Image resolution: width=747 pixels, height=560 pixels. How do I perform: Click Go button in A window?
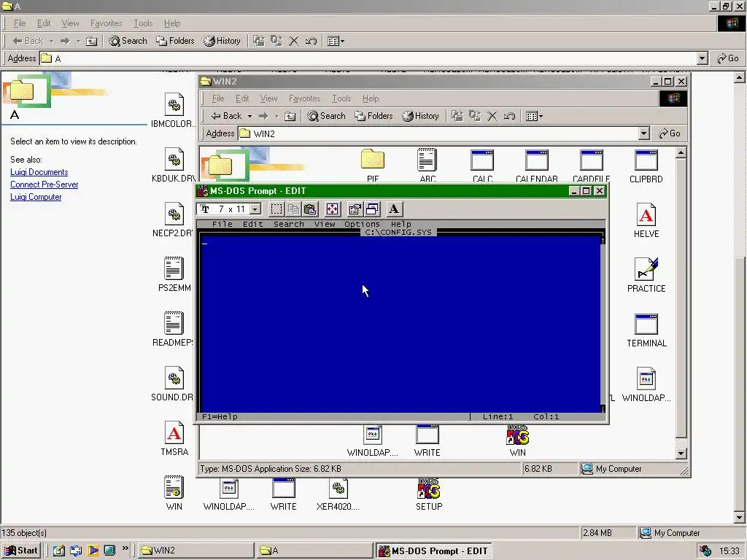[728, 58]
